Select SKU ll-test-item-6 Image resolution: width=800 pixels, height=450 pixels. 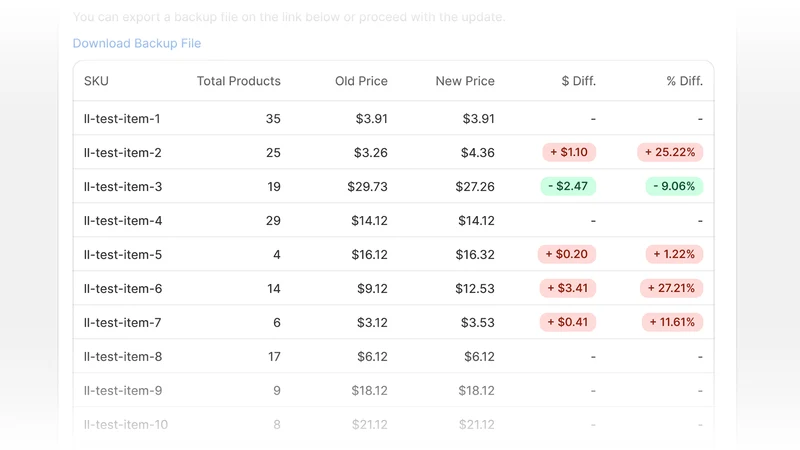[123, 289]
